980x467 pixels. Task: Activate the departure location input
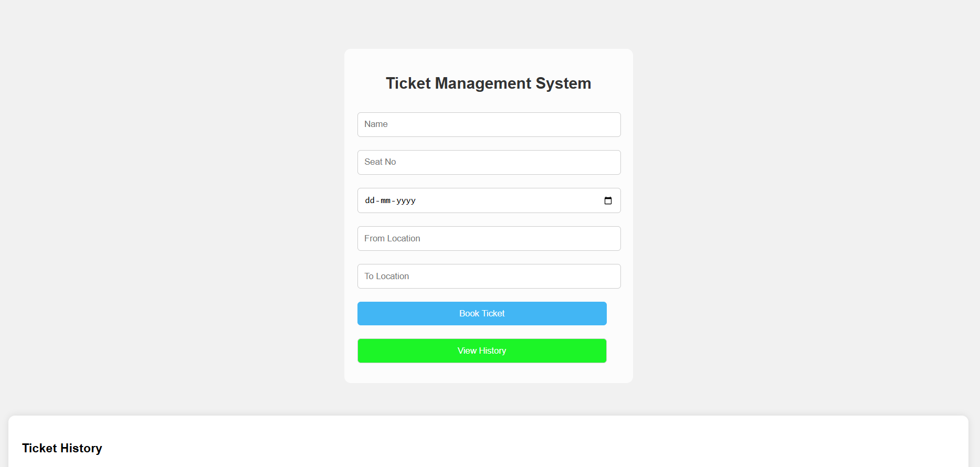489,239
